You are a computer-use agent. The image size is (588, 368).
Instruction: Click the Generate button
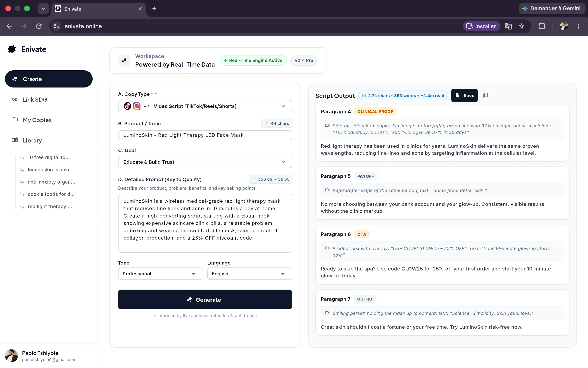click(x=205, y=300)
